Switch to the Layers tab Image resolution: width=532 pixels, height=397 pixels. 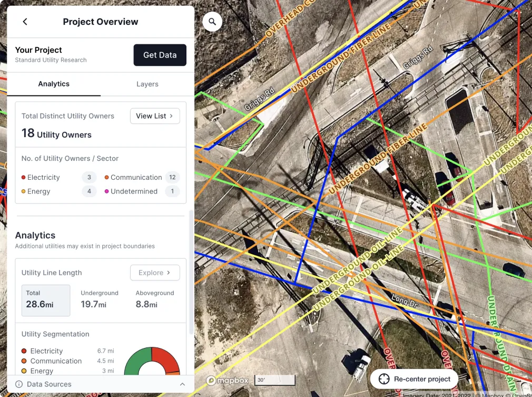pyautogui.click(x=147, y=84)
